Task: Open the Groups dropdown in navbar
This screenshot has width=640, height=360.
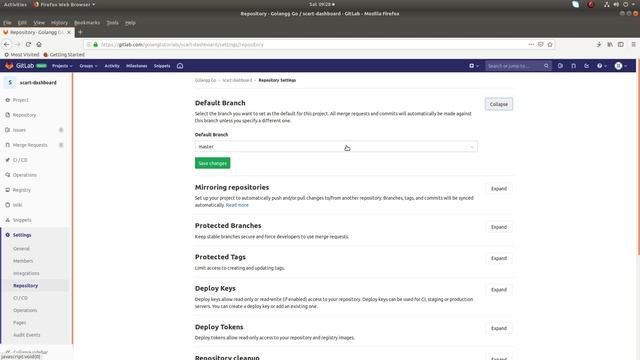Action: 88,66
